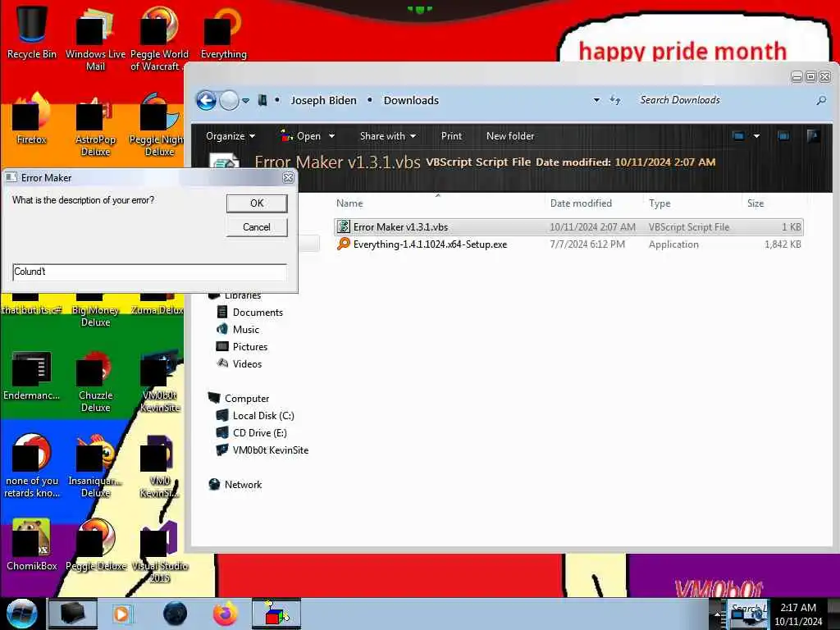This screenshot has height=630, width=840.
Task: Open the Everything desktop shortcut
Action: coord(223,31)
